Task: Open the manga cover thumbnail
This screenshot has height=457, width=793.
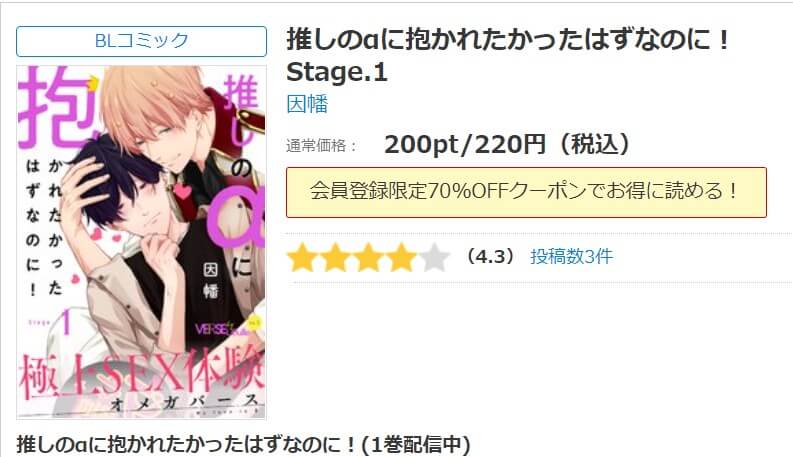Action: (x=141, y=242)
